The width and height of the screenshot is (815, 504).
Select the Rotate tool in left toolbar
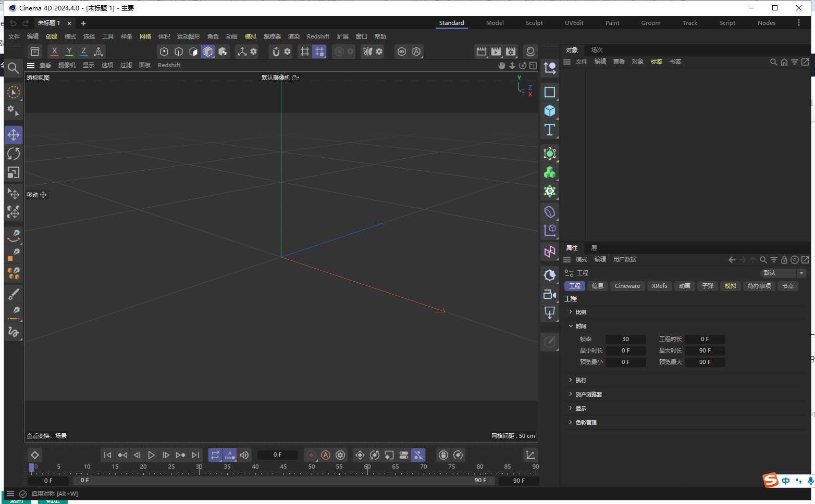14,154
